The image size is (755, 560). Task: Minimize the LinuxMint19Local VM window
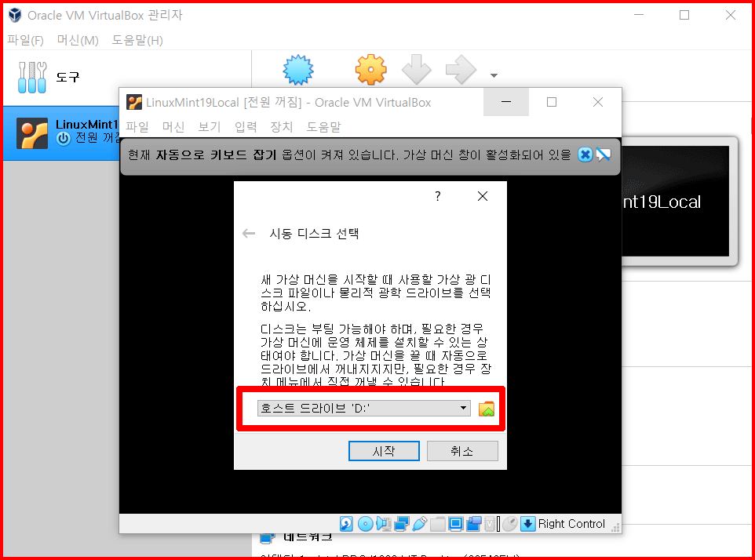506,102
